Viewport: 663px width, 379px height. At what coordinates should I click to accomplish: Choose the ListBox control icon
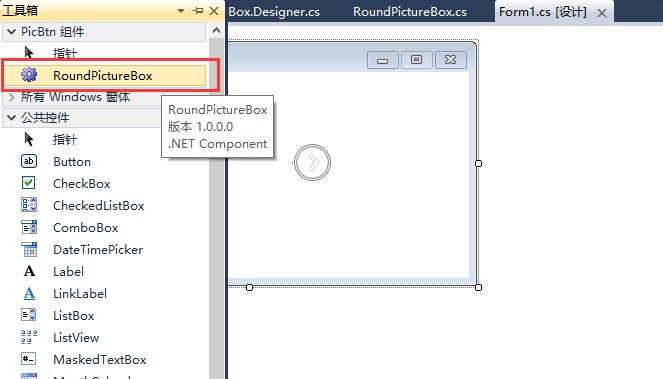(29, 315)
